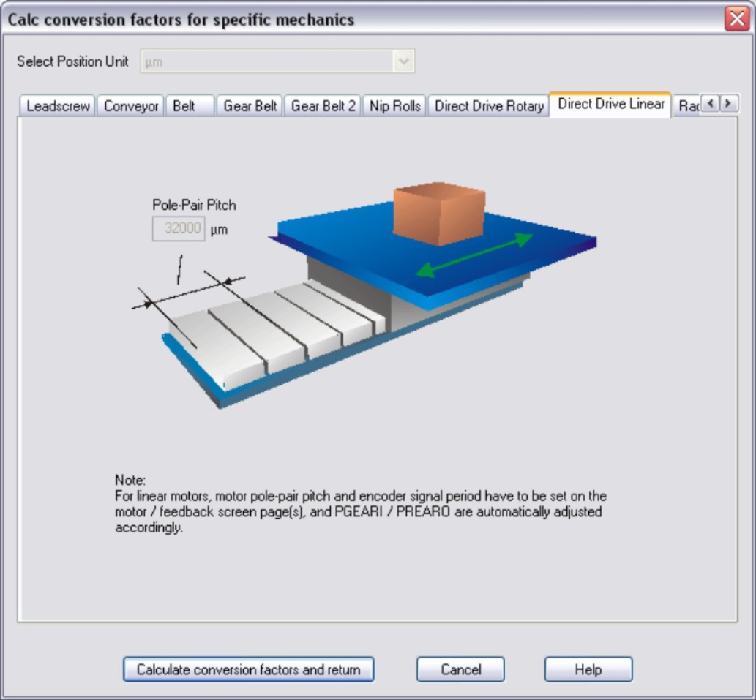756x700 pixels.
Task: Expand the Select Position Unit dropdown
Action: pyautogui.click(x=403, y=61)
